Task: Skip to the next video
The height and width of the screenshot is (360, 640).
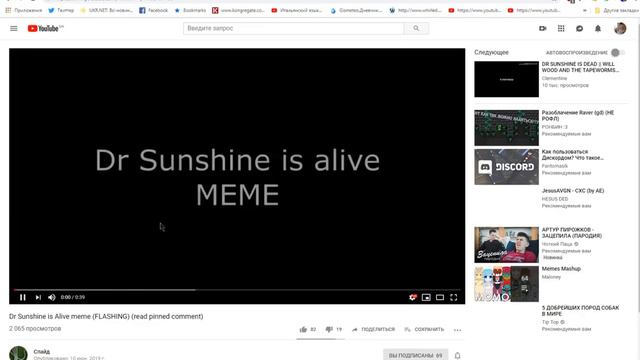Action: point(38,297)
